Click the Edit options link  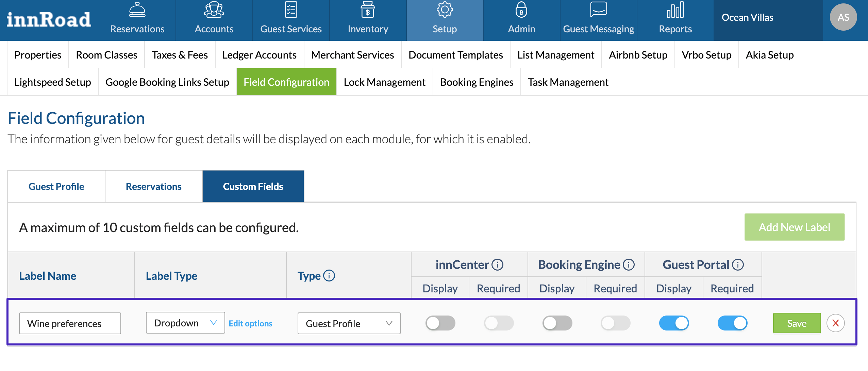pyautogui.click(x=250, y=323)
